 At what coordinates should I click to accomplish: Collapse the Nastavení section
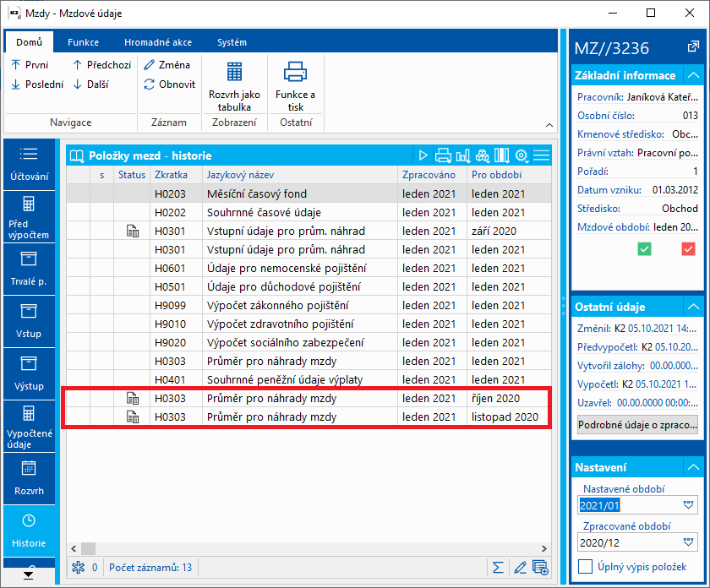693,466
